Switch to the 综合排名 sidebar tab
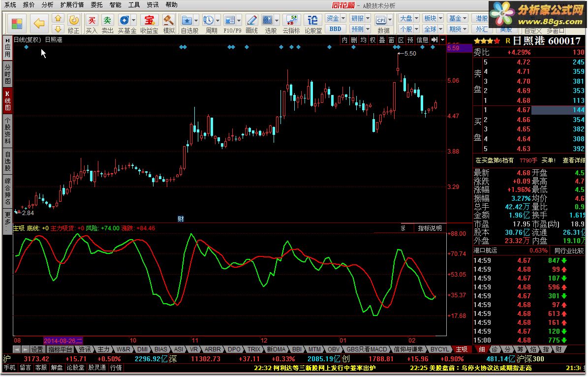The width and height of the screenshot is (588, 377). pyautogui.click(x=7, y=191)
